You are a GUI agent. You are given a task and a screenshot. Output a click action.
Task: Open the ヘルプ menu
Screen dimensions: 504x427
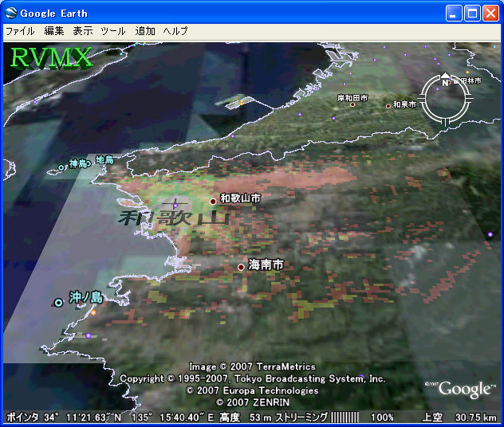[175, 31]
